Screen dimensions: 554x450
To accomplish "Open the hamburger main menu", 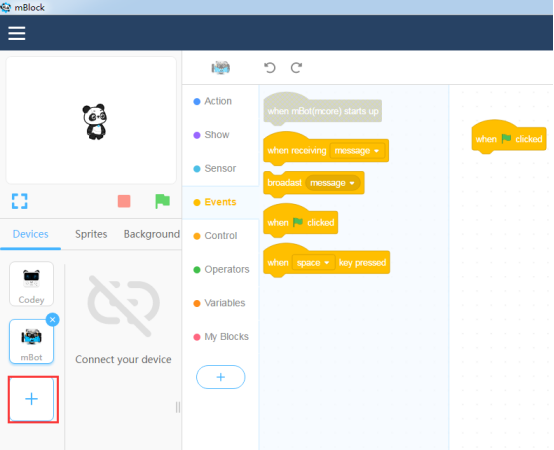I will [17, 33].
